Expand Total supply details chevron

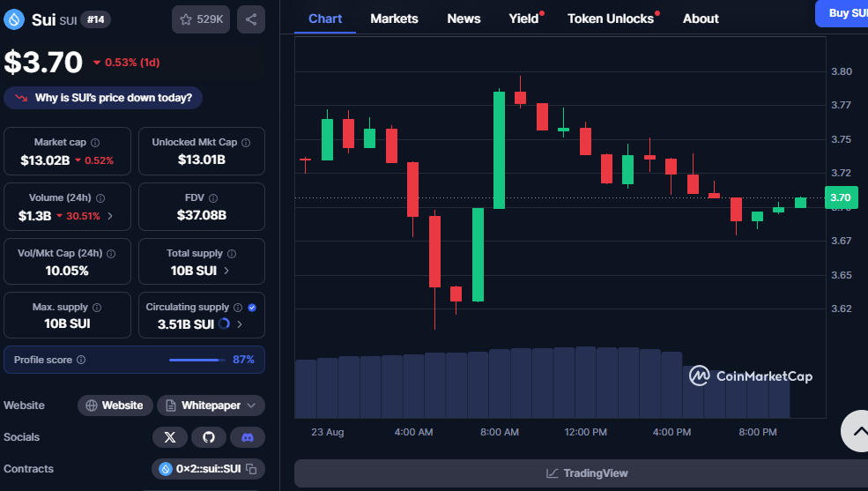click(x=226, y=271)
